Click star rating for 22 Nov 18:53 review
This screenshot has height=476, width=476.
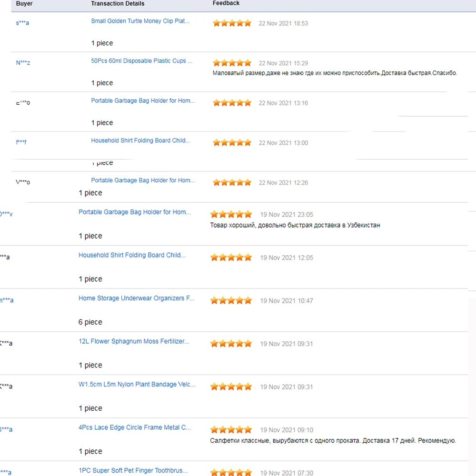[232, 23]
